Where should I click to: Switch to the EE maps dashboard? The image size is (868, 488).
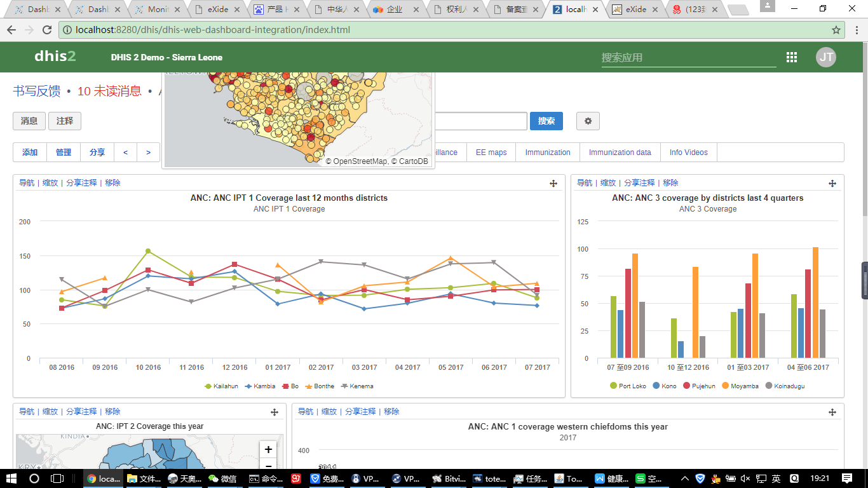[x=491, y=152]
